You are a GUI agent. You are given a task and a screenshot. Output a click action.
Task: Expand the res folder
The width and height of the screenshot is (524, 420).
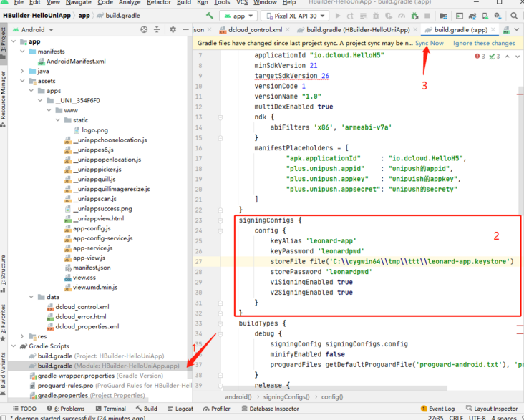pos(22,336)
